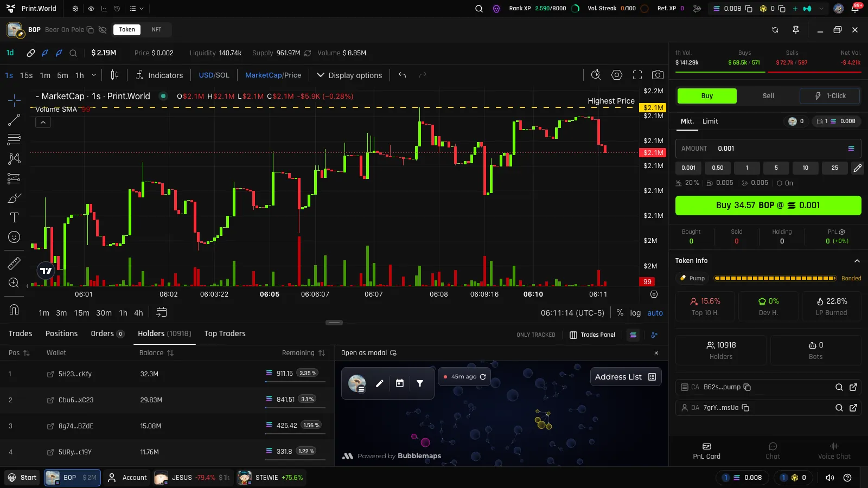The height and width of the screenshot is (488, 868).
Task: Sort holders by Balance column
Action: (156, 353)
